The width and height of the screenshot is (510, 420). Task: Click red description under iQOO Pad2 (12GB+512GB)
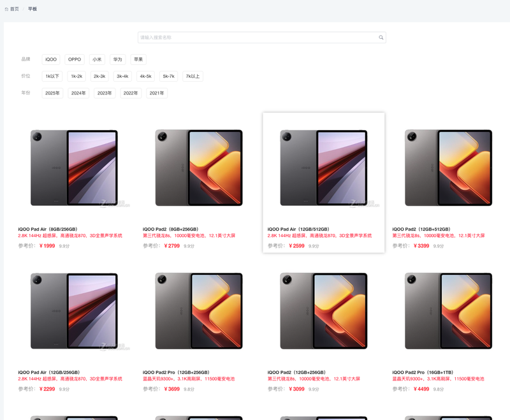439,236
